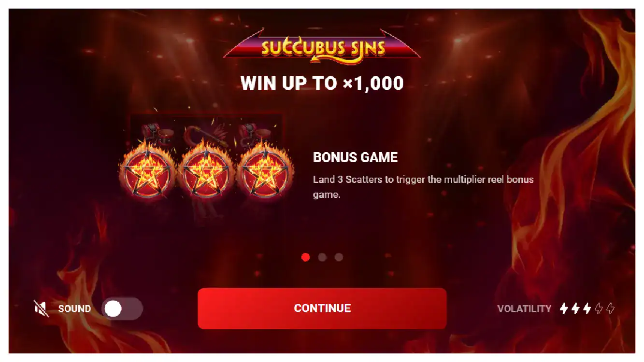
Task: Click the Sound label text
Action: pyautogui.click(x=74, y=309)
